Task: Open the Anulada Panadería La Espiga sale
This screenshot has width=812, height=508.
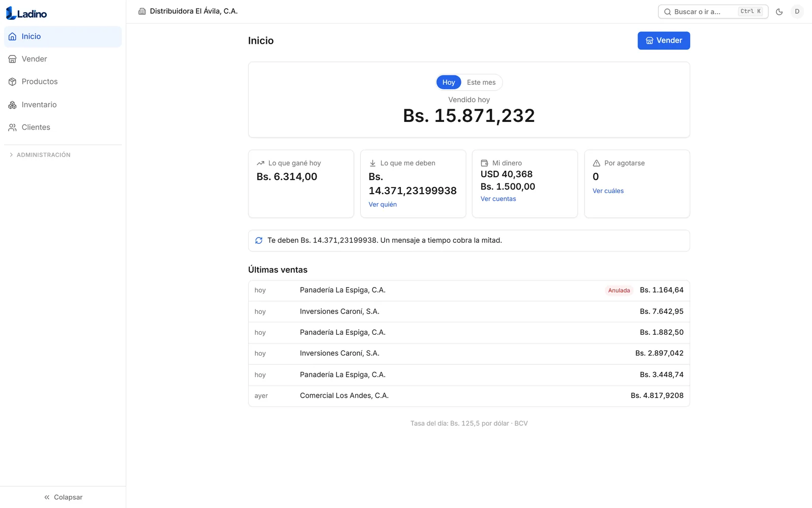Action: pyautogui.click(x=469, y=291)
